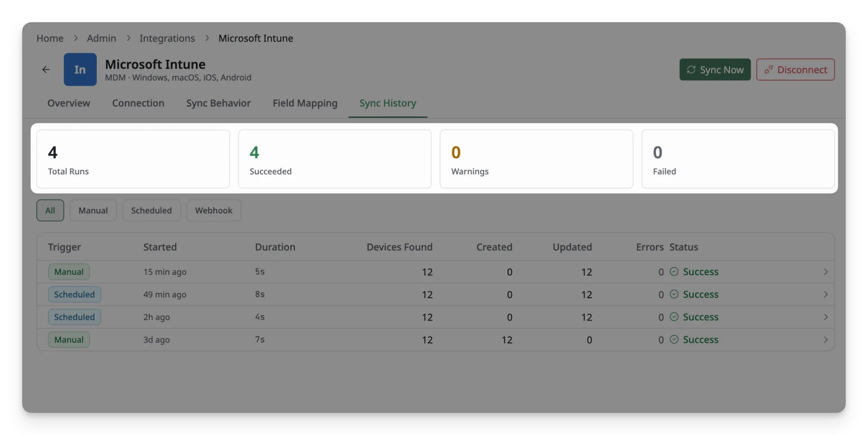Click the back arrow icon
The width and height of the screenshot is (868, 435).
click(46, 70)
